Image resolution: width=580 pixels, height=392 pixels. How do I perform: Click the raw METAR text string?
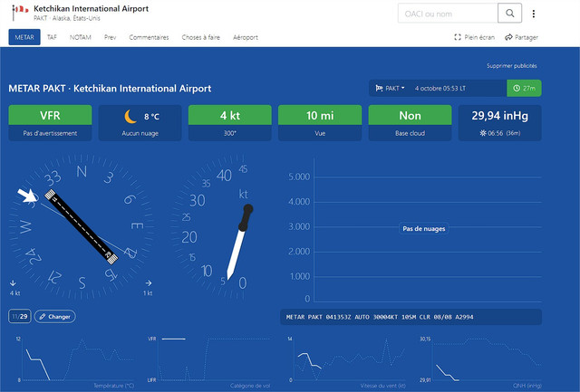[380, 317]
